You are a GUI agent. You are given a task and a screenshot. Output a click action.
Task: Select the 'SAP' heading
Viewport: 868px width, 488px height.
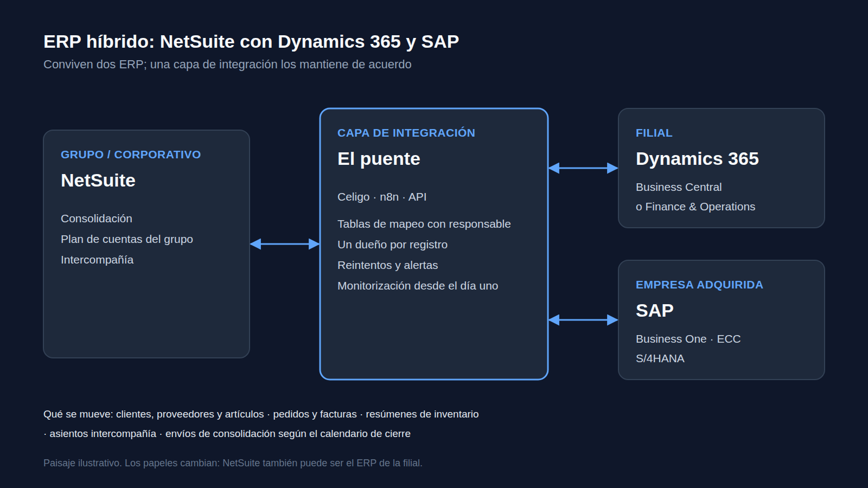coord(655,311)
